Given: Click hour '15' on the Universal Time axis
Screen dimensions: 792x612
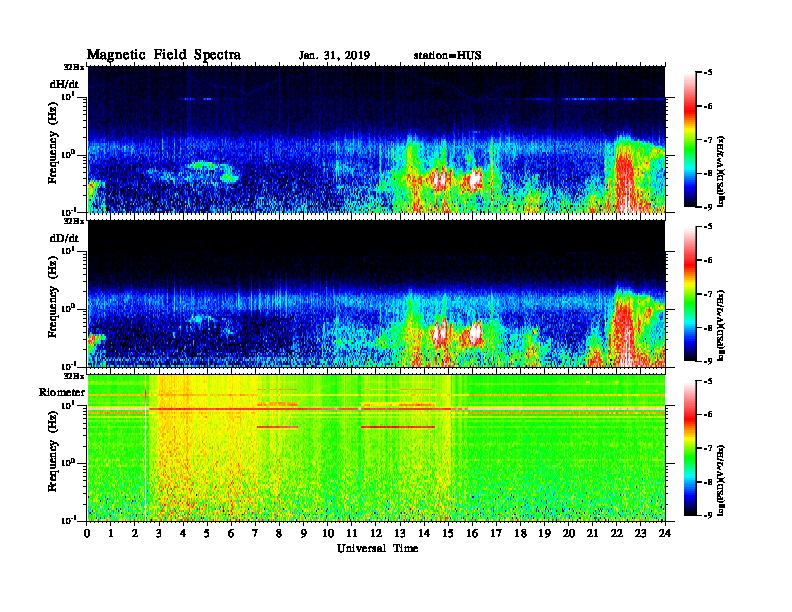Looking at the screenshot, I should point(448,533).
